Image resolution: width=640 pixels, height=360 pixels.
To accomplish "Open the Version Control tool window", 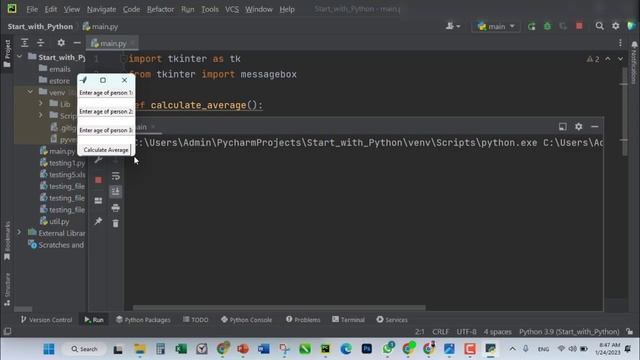I will [46, 320].
